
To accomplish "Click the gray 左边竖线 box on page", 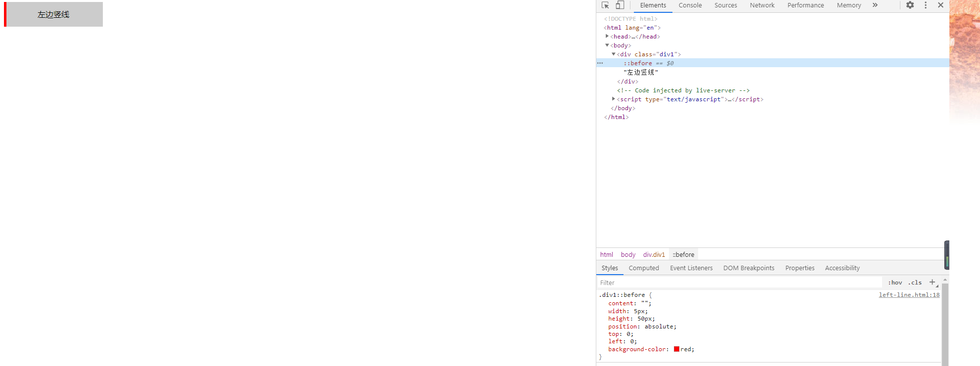I will point(53,14).
